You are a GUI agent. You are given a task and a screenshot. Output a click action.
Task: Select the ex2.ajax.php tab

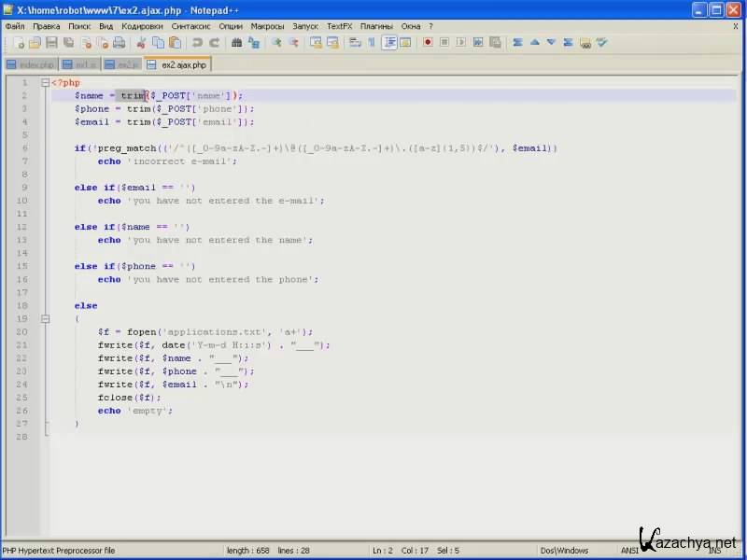(183, 64)
